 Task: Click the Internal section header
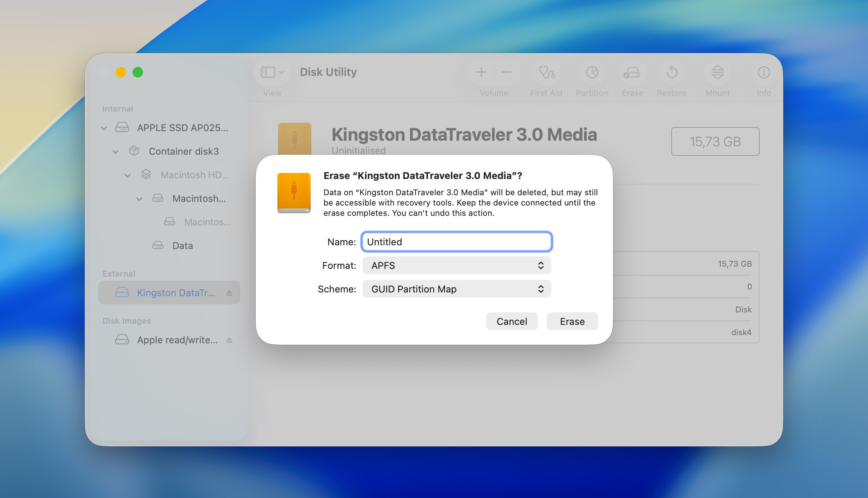[x=118, y=109]
